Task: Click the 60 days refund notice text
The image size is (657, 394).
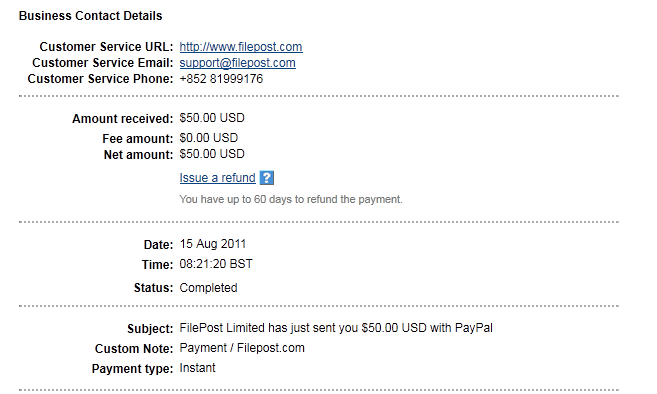Action: pos(291,199)
